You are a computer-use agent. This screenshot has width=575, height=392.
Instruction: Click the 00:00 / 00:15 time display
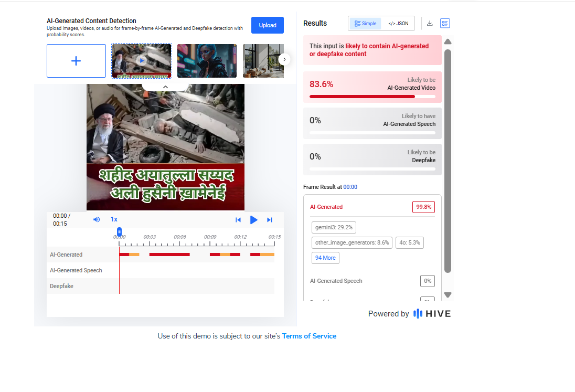click(61, 220)
